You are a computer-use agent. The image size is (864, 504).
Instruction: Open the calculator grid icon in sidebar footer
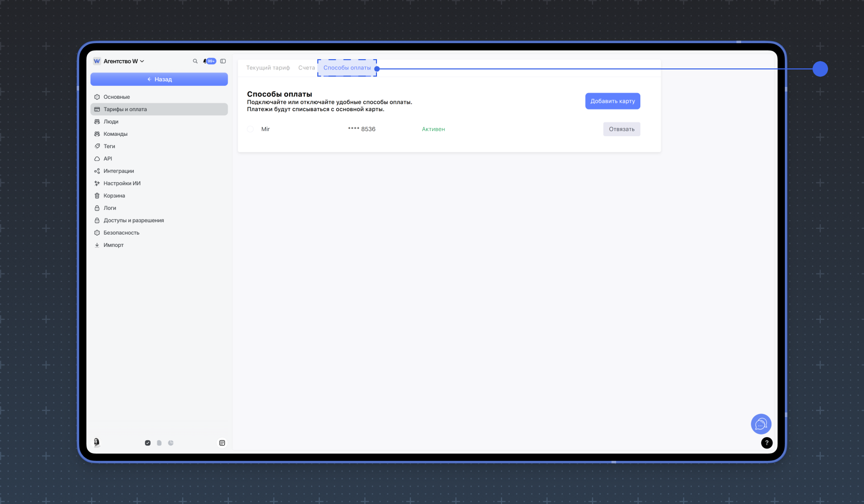pyautogui.click(x=222, y=443)
